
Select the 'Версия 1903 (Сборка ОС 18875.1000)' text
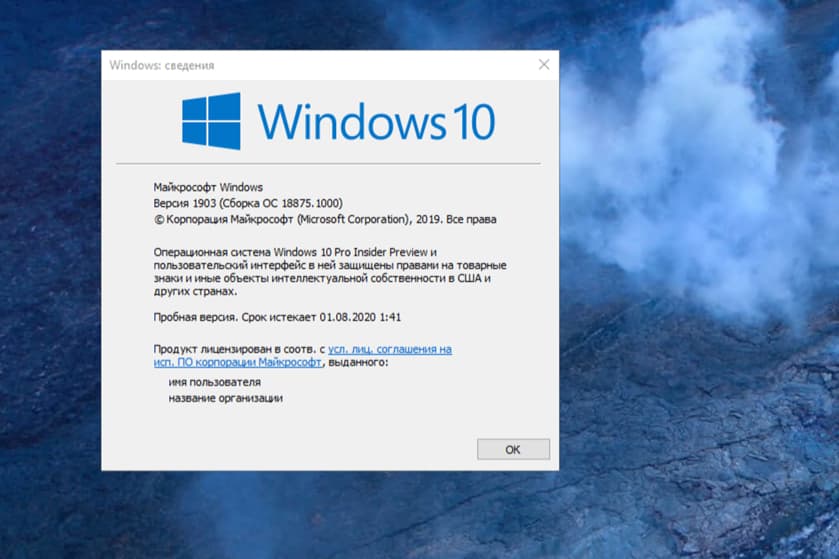[248, 203]
